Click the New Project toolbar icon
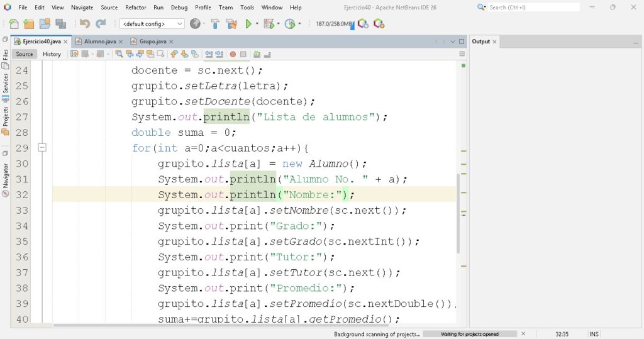 pos(29,24)
